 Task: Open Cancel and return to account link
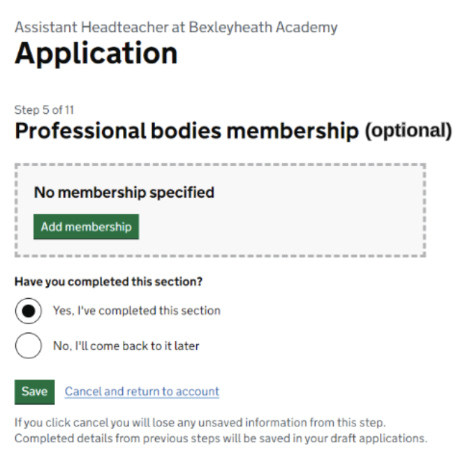142,392
